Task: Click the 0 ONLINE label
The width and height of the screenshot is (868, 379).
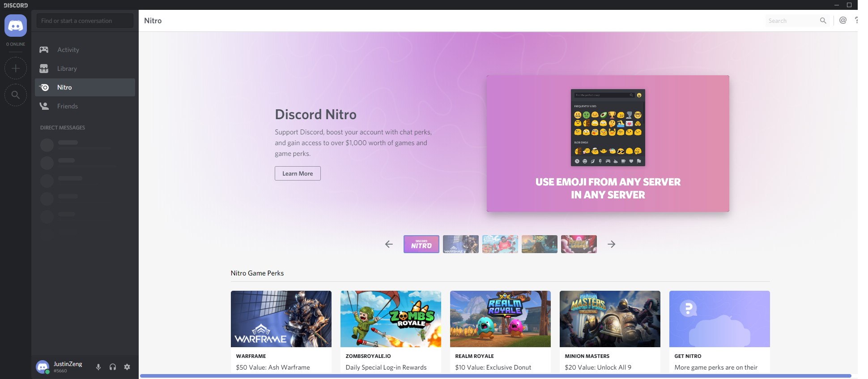Action: tap(16, 44)
